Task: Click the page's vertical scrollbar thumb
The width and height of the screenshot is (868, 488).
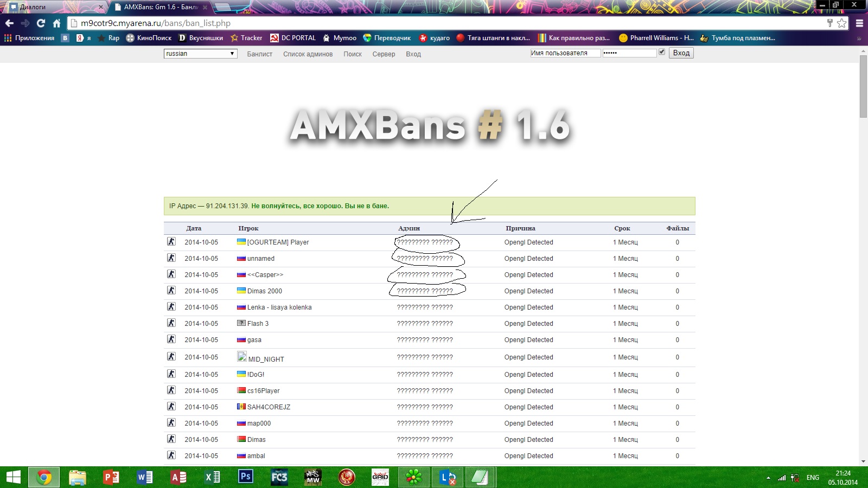Action: click(x=863, y=86)
